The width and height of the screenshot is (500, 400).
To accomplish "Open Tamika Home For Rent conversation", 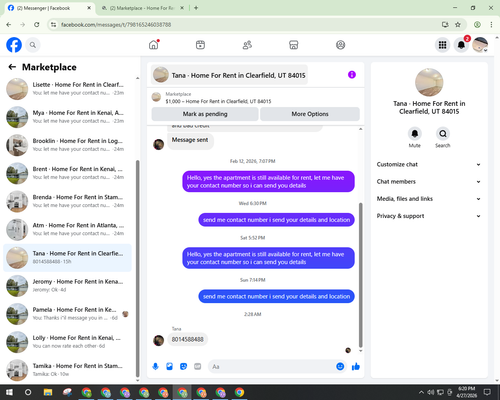I will click(x=67, y=370).
